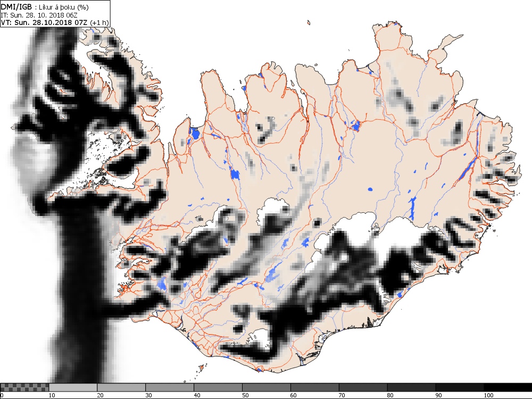Click the 'VT: Sun. 28.10.2018 07Z (+1 h)' line

[55, 22]
